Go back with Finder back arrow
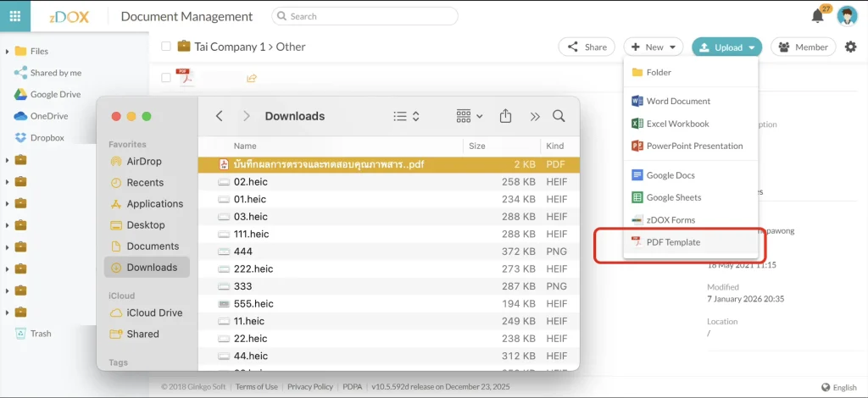868x398 pixels. point(220,116)
